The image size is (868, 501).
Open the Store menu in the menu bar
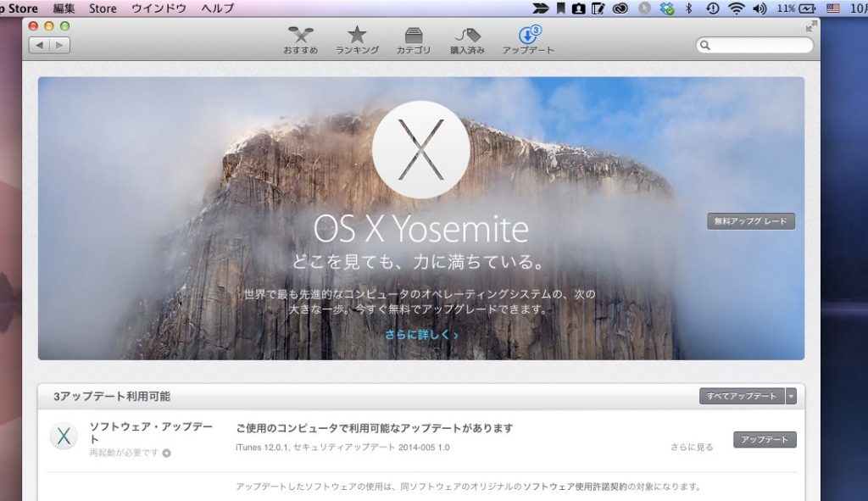click(103, 8)
